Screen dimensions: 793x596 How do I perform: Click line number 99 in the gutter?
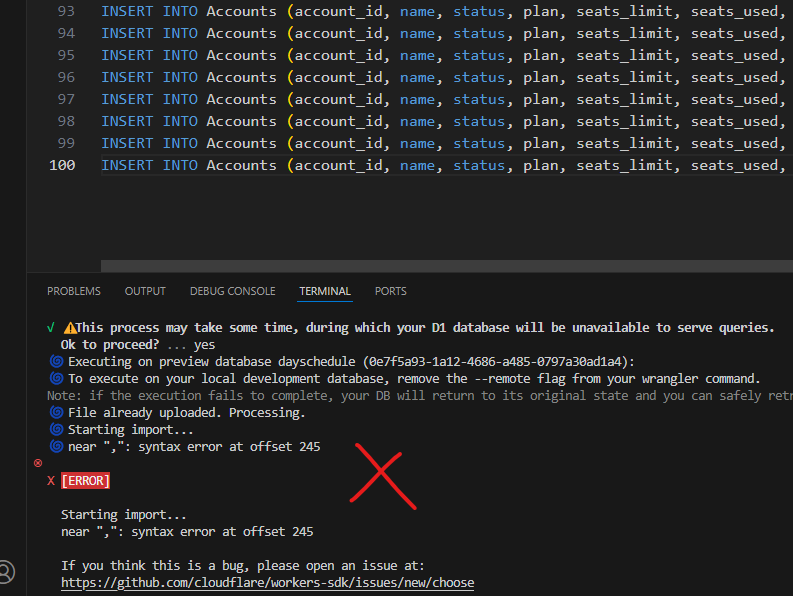click(x=66, y=144)
